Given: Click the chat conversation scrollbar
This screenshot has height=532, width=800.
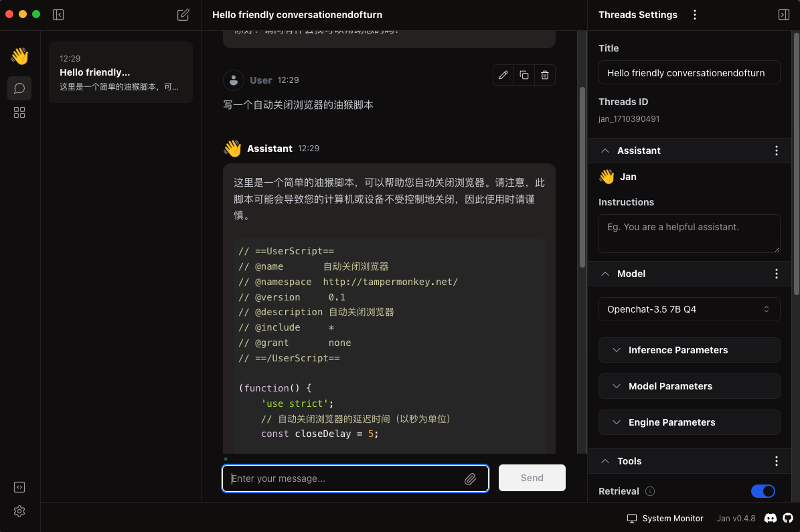Looking at the screenshot, I should click(582, 177).
